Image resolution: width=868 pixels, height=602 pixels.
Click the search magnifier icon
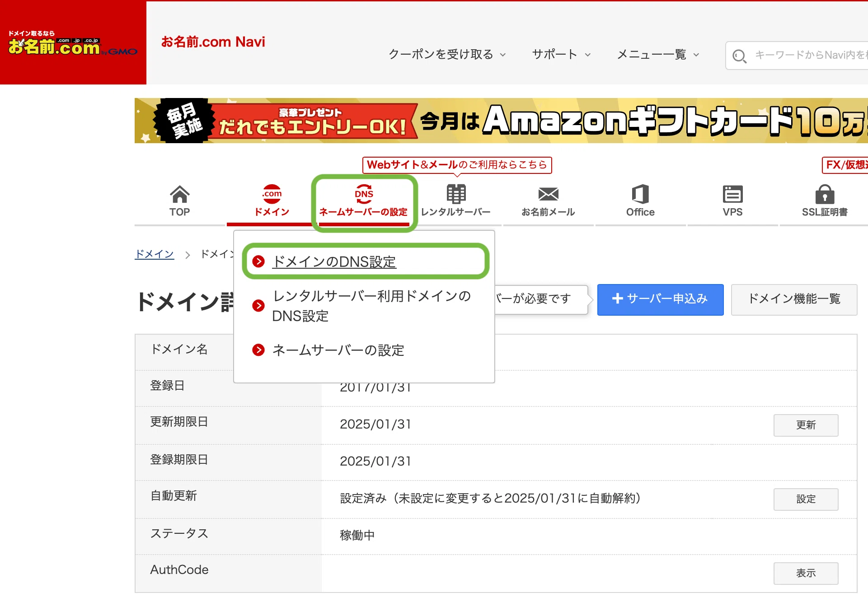tap(739, 56)
